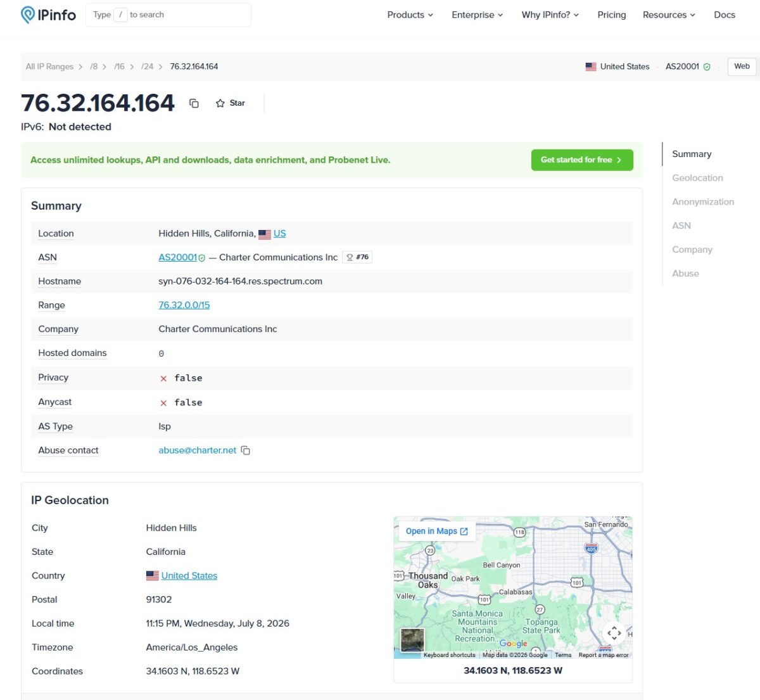Jump to Abuse section in sidebar
Viewport: 760px width, 700px height.
click(685, 274)
